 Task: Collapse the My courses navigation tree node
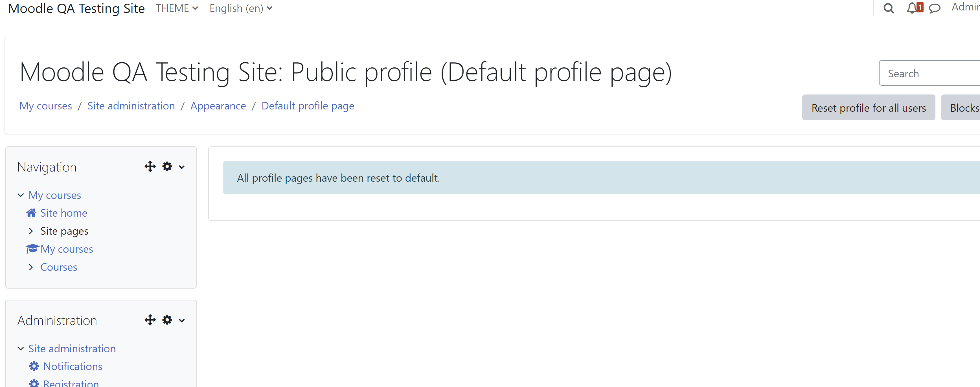point(21,195)
